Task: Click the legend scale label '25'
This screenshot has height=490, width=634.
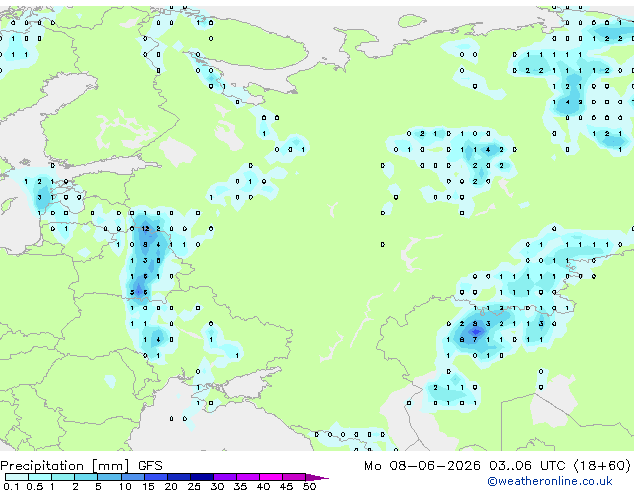Action: click(194, 486)
